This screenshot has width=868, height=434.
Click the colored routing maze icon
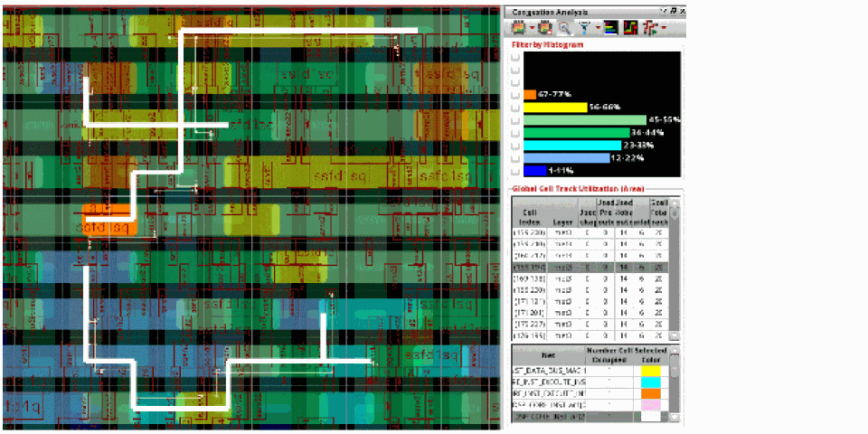point(630,27)
